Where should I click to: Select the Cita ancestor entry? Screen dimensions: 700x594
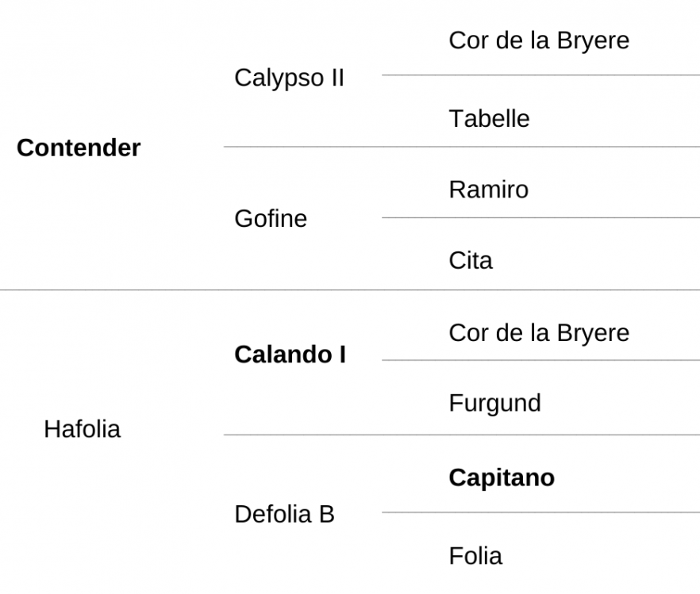click(471, 260)
